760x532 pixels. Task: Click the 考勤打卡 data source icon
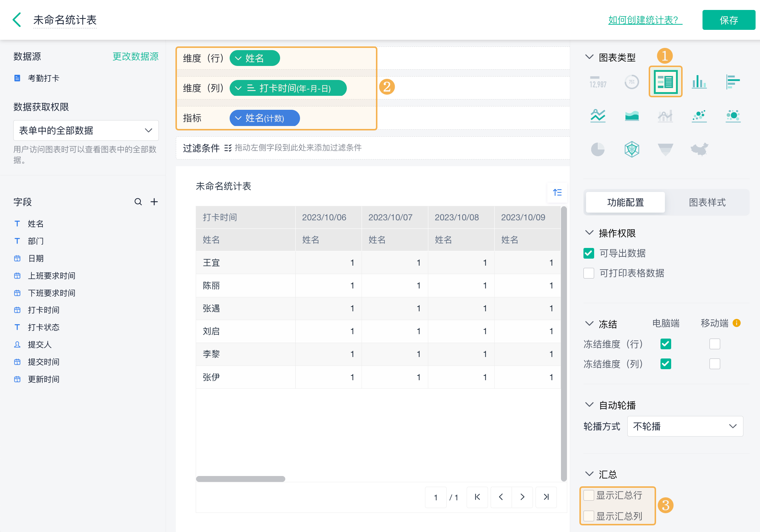[17, 78]
